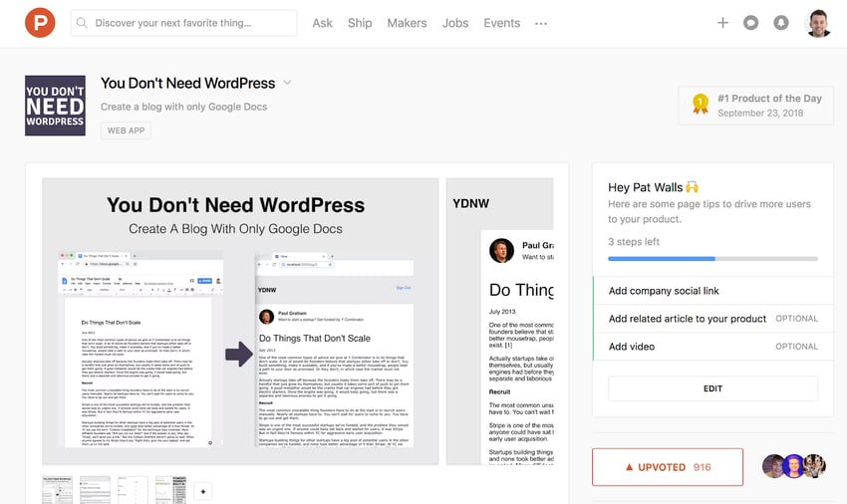
Task: Open the user profile avatar menu
Action: [818, 23]
